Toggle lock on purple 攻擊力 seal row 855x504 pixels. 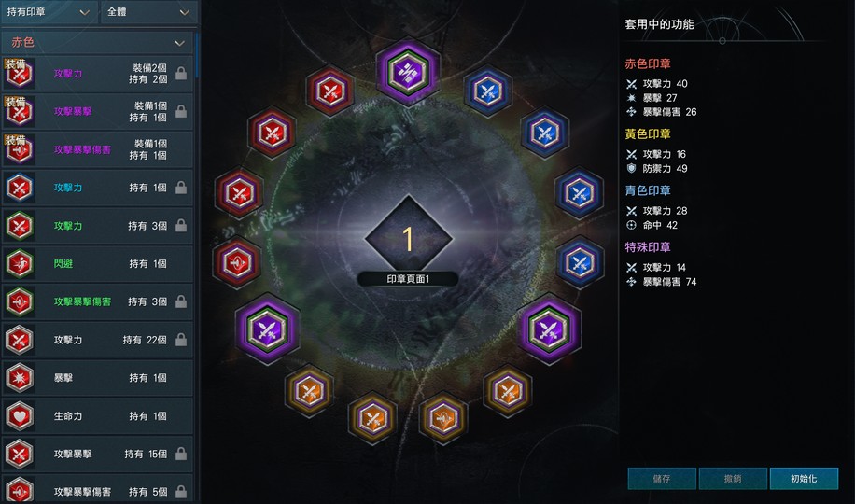(x=181, y=74)
